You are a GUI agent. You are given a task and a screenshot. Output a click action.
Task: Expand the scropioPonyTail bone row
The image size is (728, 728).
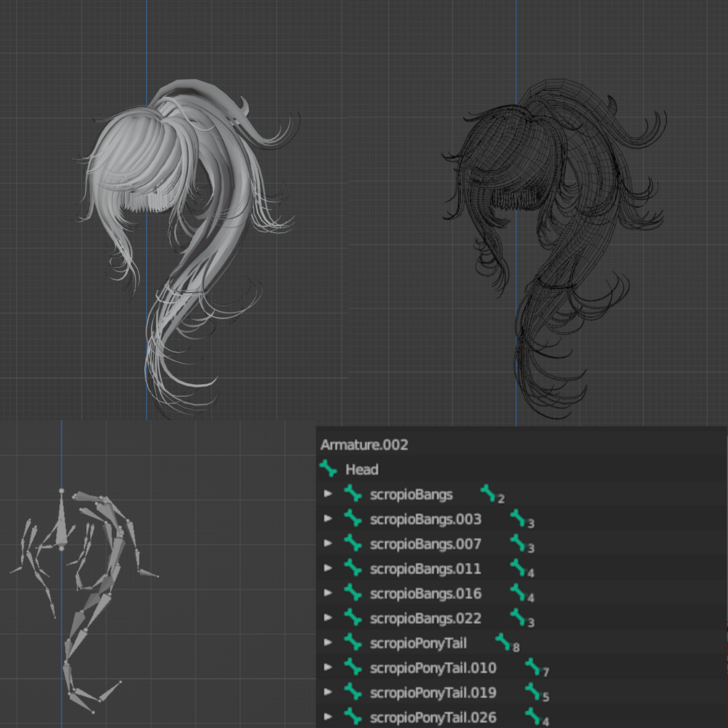coord(328,642)
